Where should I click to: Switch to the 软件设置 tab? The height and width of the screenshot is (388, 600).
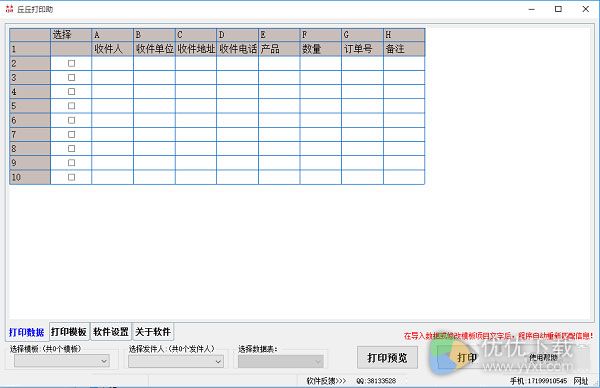[111, 332]
